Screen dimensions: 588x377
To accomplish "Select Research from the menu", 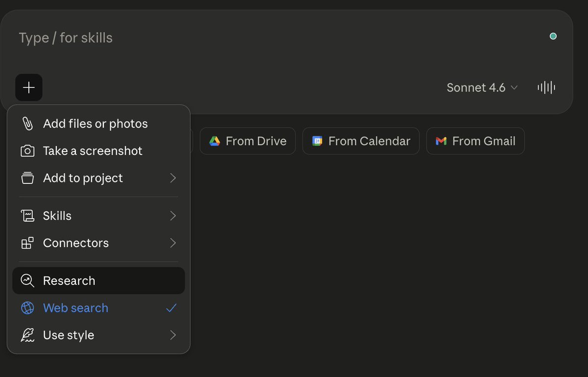I will click(98, 281).
